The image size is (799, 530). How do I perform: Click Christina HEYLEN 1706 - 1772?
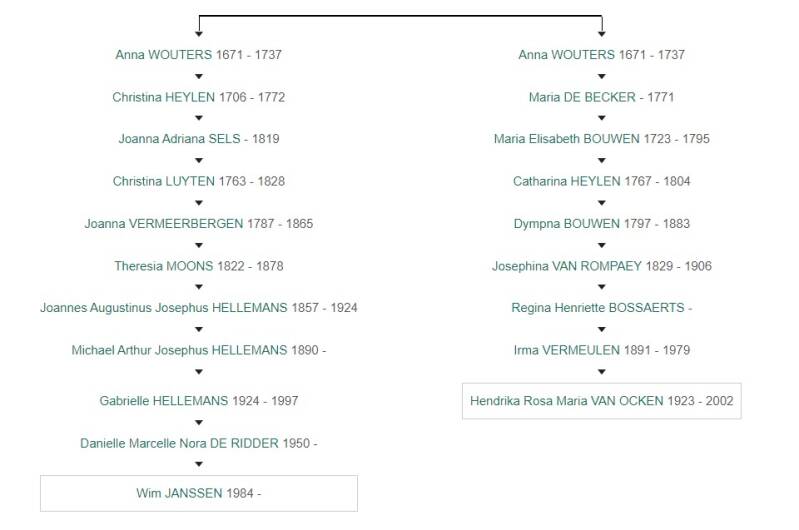point(198,97)
